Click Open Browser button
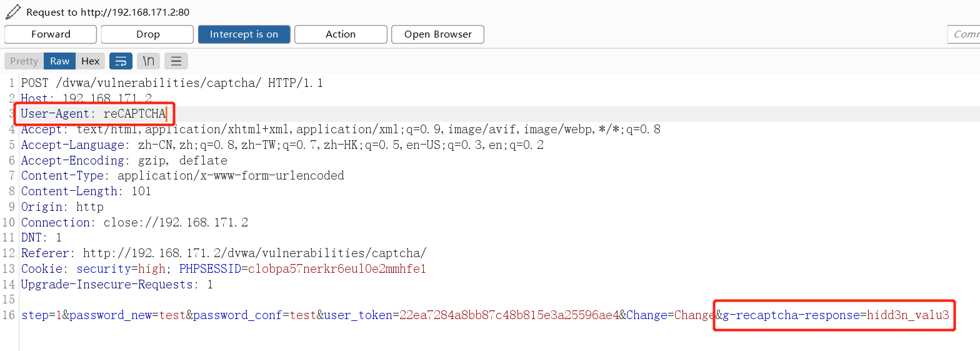The height and width of the screenshot is (351, 980). (x=437, y=34)
